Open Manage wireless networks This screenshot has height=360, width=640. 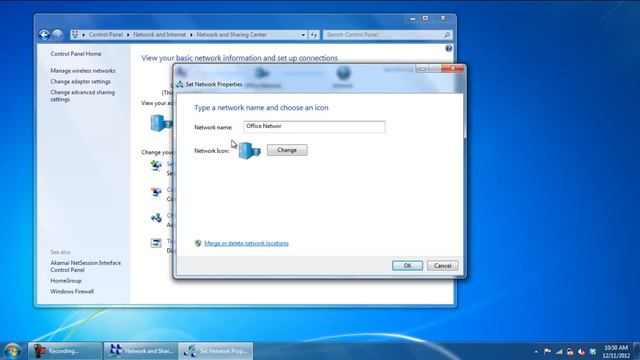tap(83, 71)
